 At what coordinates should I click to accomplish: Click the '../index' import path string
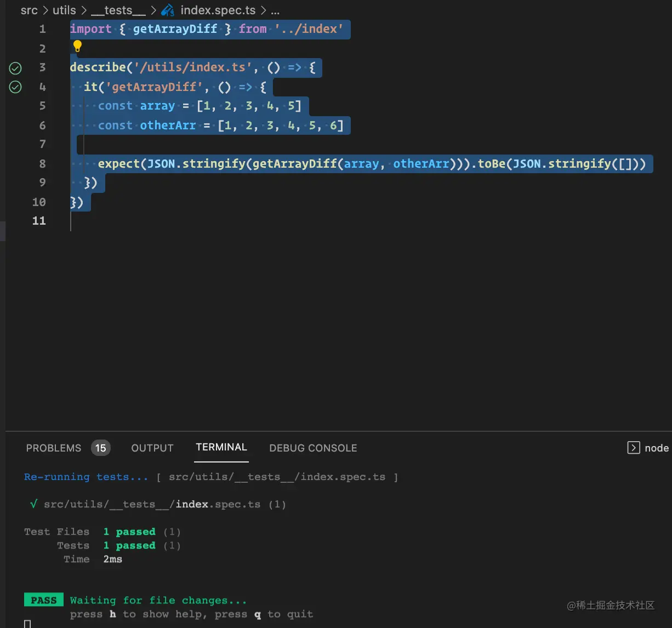coord(309,29)
